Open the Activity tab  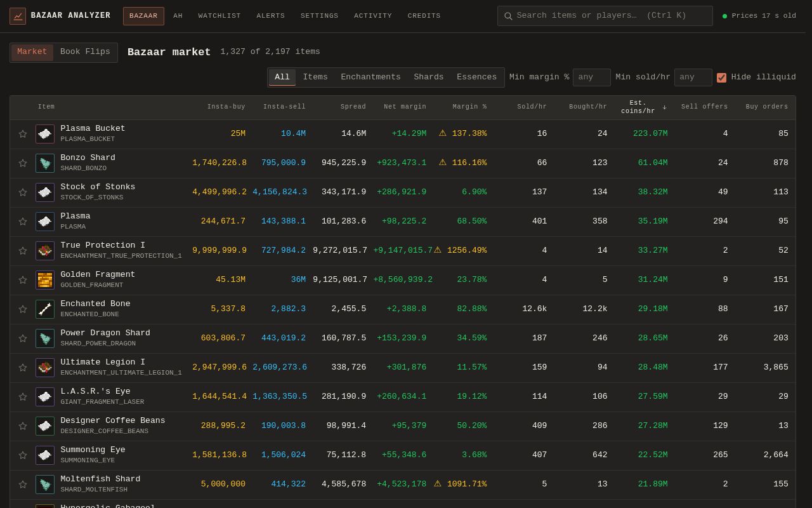[x=373, y=16]
